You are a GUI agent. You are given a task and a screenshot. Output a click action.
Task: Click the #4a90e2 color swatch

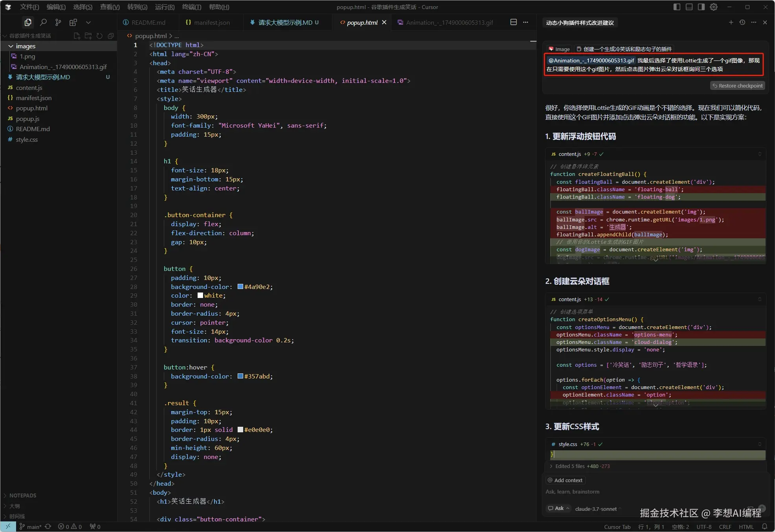[240, 287]
